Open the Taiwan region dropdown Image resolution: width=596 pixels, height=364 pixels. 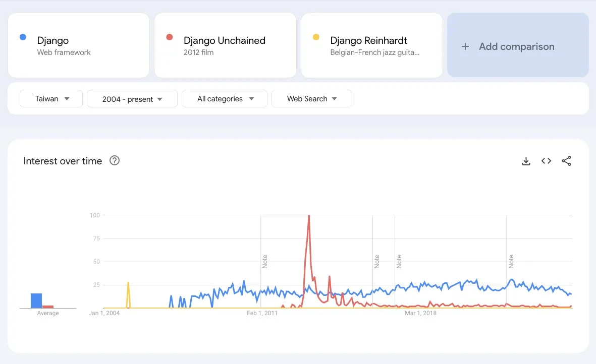[50, 98]
